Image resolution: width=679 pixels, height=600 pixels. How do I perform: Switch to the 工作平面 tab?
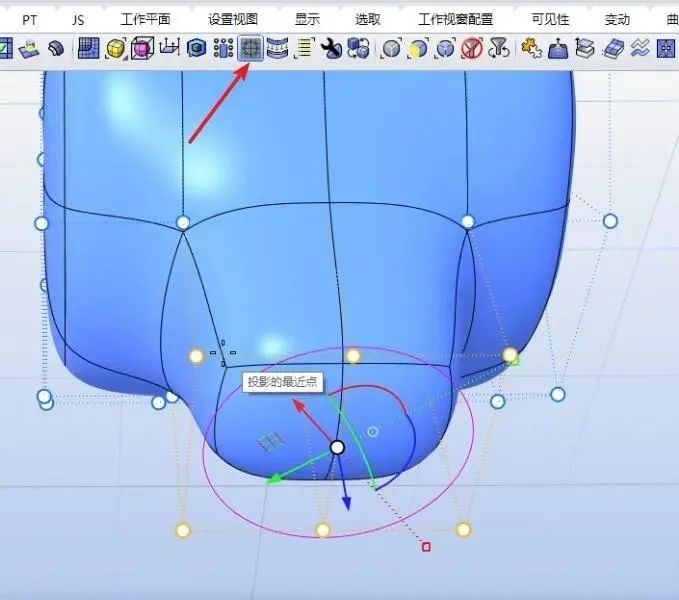coord(145,19)
